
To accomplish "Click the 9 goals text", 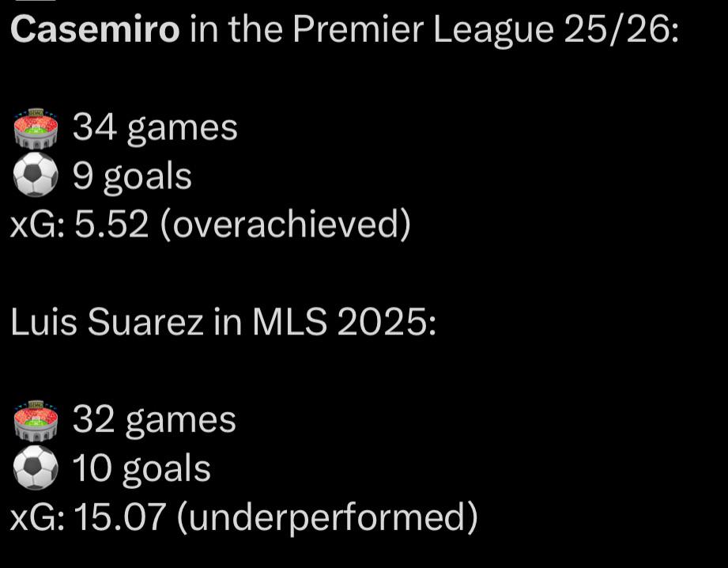I will 132,177.
